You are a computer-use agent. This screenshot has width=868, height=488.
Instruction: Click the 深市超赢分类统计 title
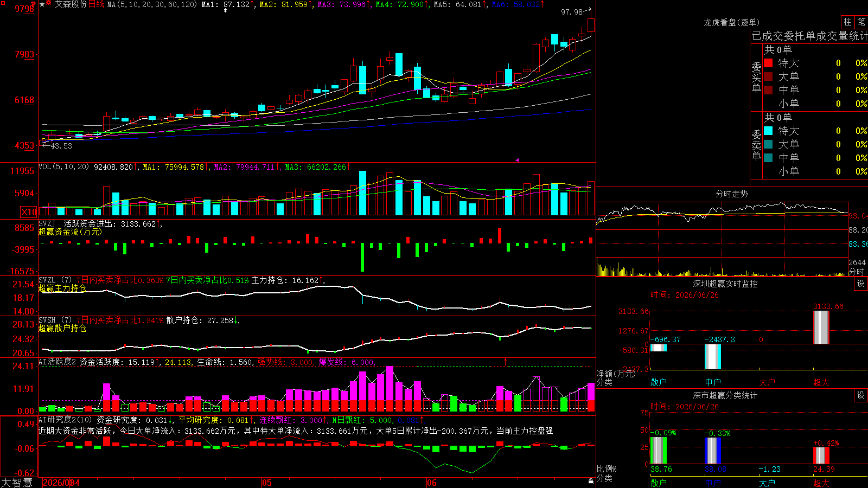[x=725, y=395]
